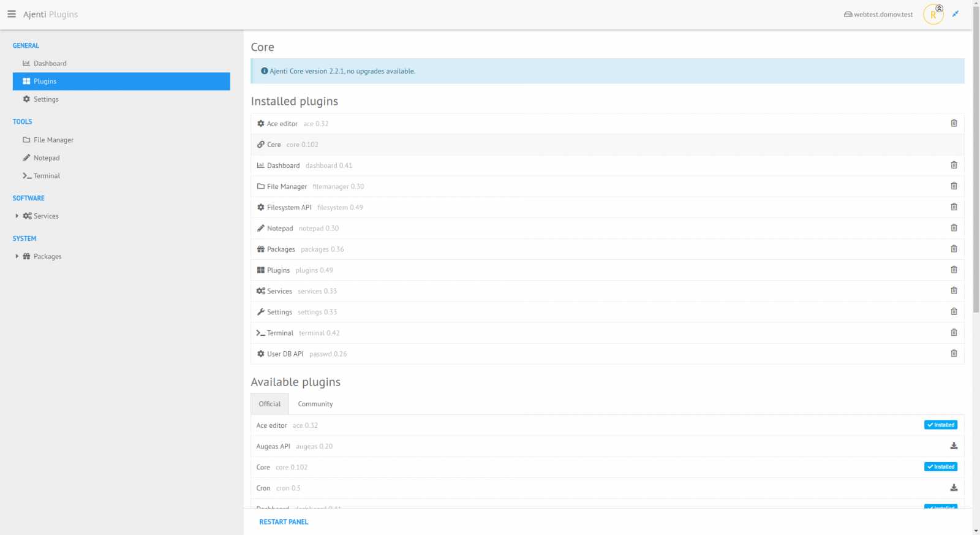Launch Terminal from the sidebar

click(x=121, y=175)
